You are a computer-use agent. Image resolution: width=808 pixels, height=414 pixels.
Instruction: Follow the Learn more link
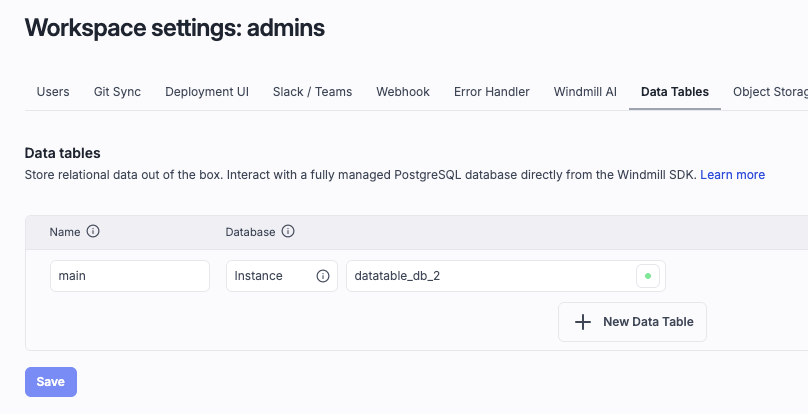[x=732, y=174]
